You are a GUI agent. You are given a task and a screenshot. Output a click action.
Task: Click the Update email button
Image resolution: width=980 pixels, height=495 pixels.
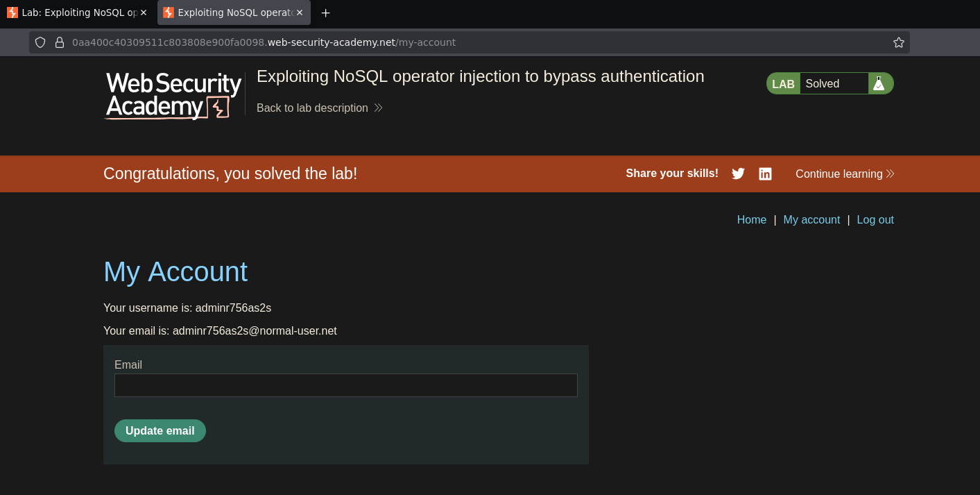[x=160, y=430]
